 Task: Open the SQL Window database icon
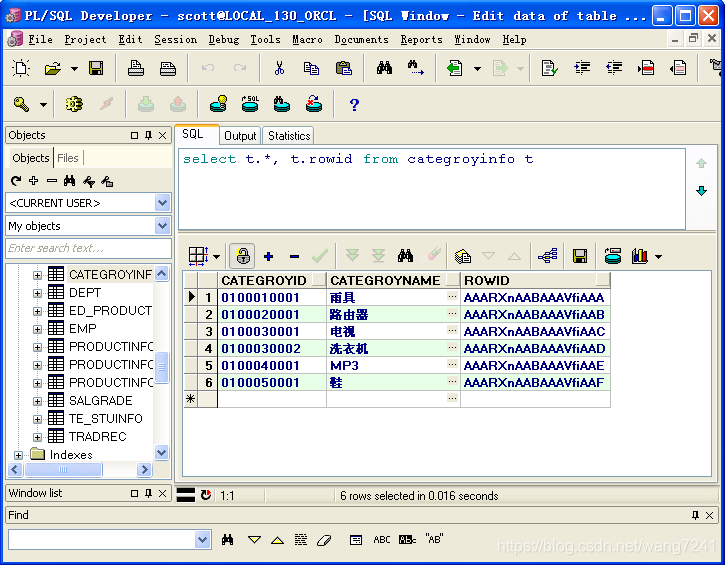[250, 104]
